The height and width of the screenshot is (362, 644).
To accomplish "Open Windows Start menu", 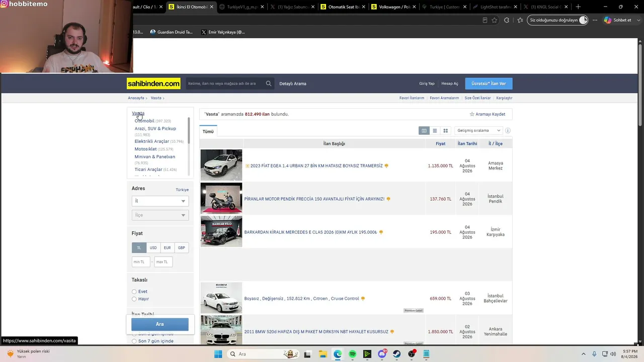I will (x=218, y=354).
